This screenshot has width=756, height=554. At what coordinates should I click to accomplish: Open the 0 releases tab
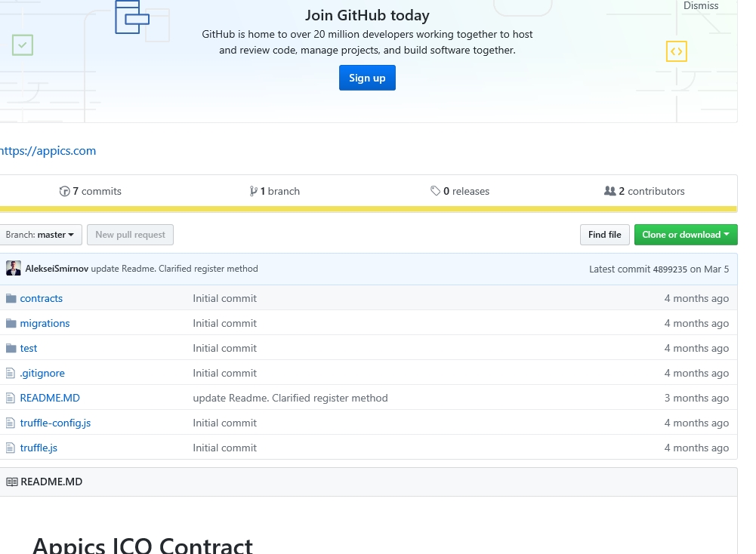(x=460, y=191)
